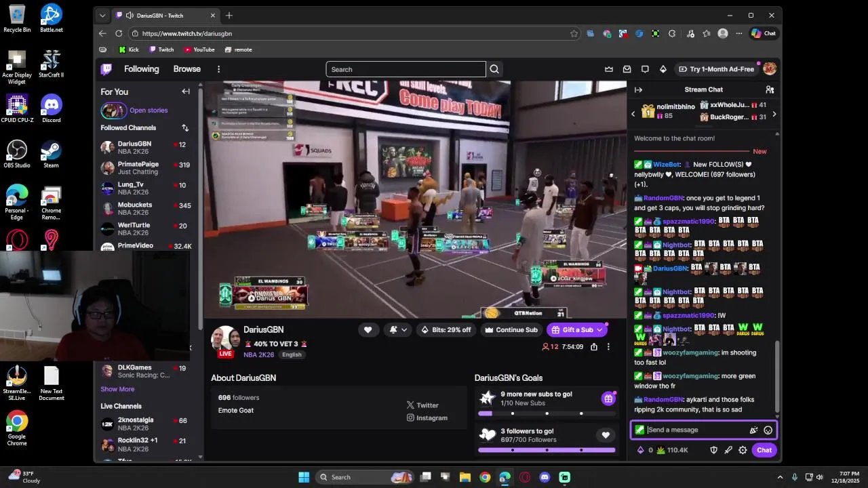The width and height of the screenshot is (868, 488).
Task: Open the emote picker in chat
Action: point(768,430)
